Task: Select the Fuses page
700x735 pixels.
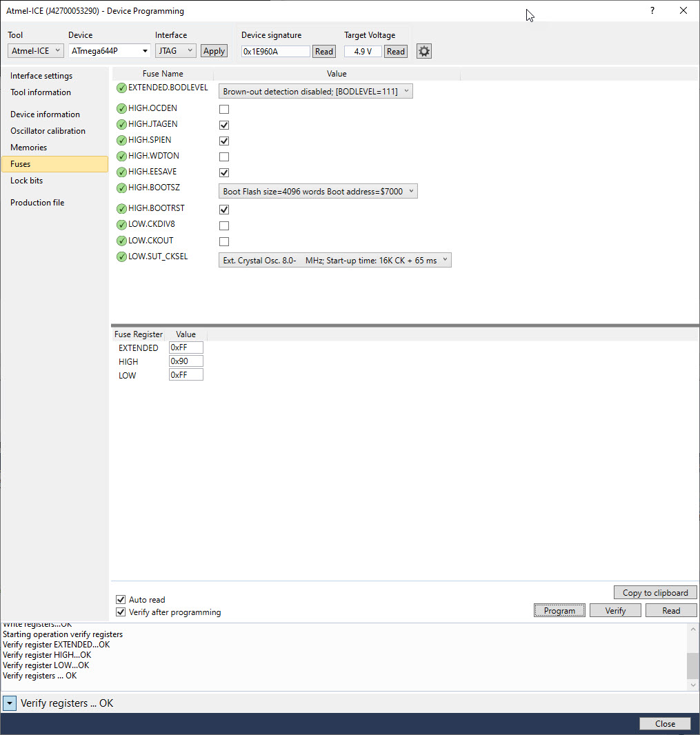Action: coord(55,164)
